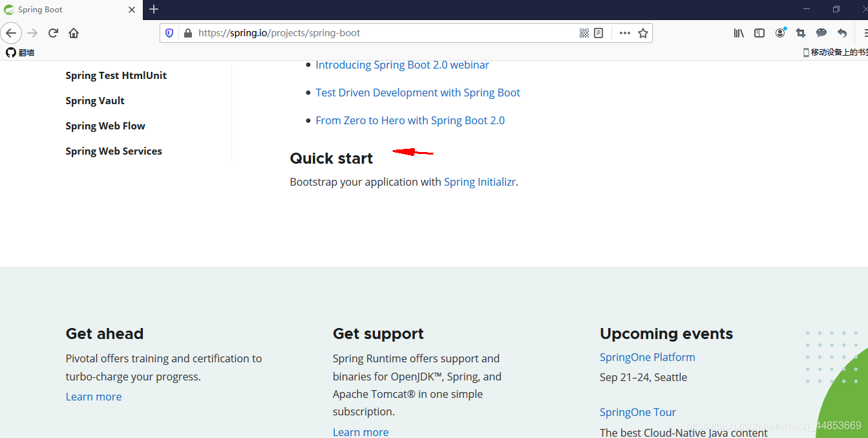868x438 pixels.
Task: Open a new tab with plus button
Action: (154, 9)
